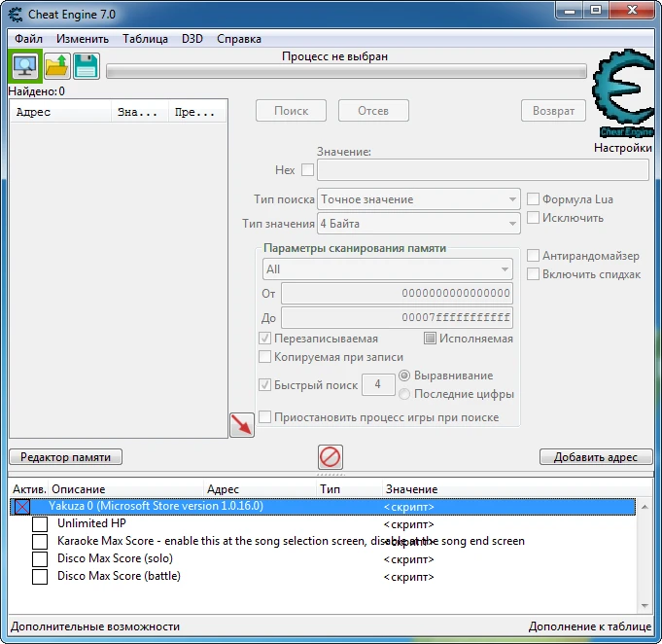Toggle the Быстрый поиск checkbox
Image resolution: width=662 pixels, height=644 pixels.
[x=264, y=384]
